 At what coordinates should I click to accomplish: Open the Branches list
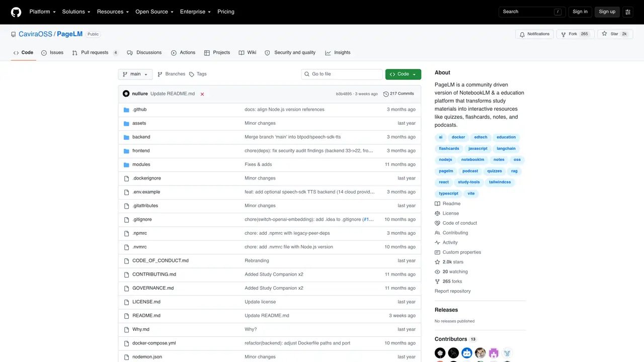pyautogui.click(x=171, y=74)
